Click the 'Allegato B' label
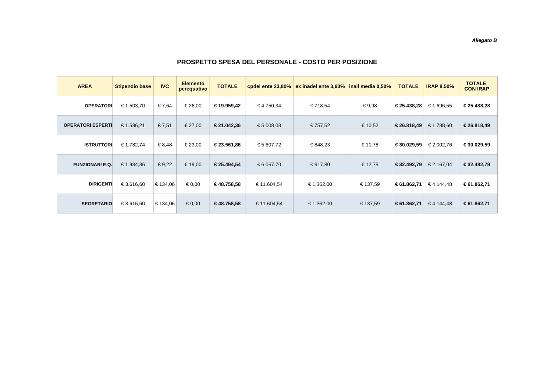555x392 pixels. pyautogui.click(x=484, y=40)
